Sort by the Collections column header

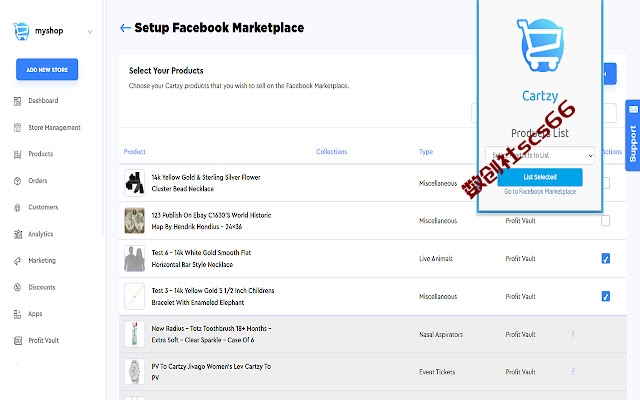click(x=331, y=151)
